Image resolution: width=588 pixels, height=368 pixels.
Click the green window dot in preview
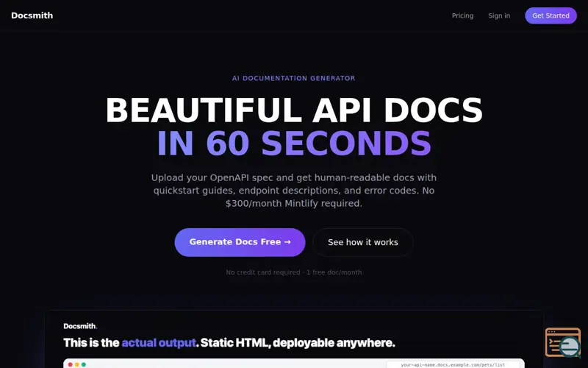84,364
